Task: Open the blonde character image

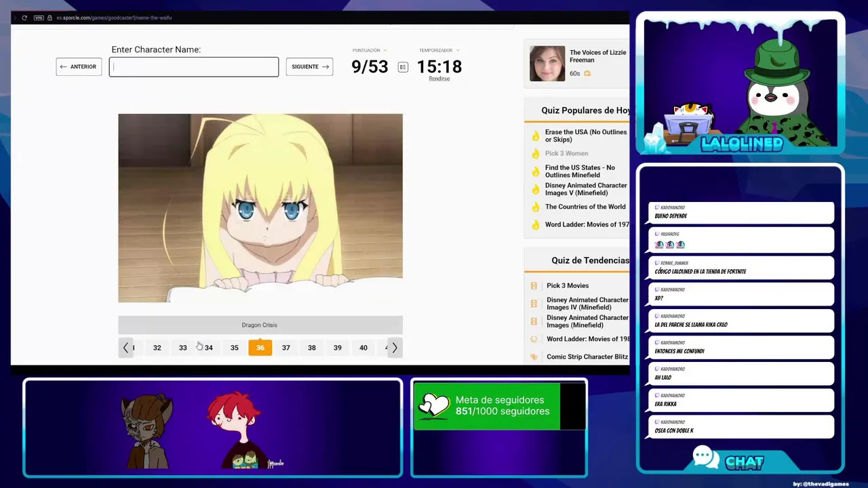Action: [x=260, y=208]
